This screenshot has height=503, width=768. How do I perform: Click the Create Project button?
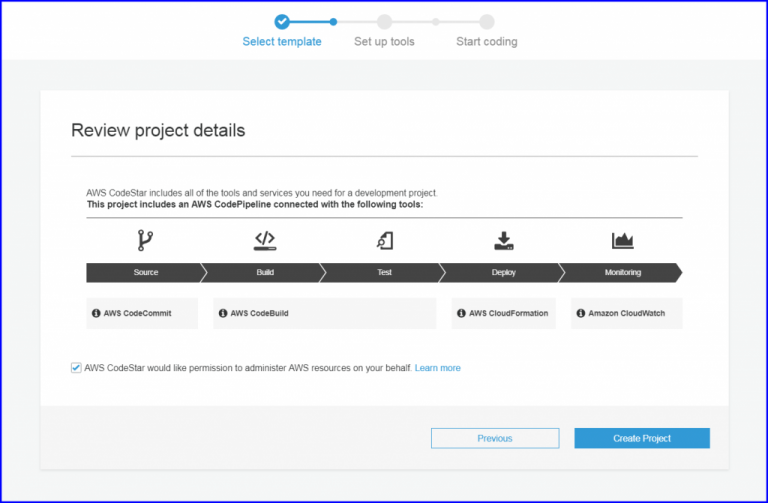click(x=642, y=438)
